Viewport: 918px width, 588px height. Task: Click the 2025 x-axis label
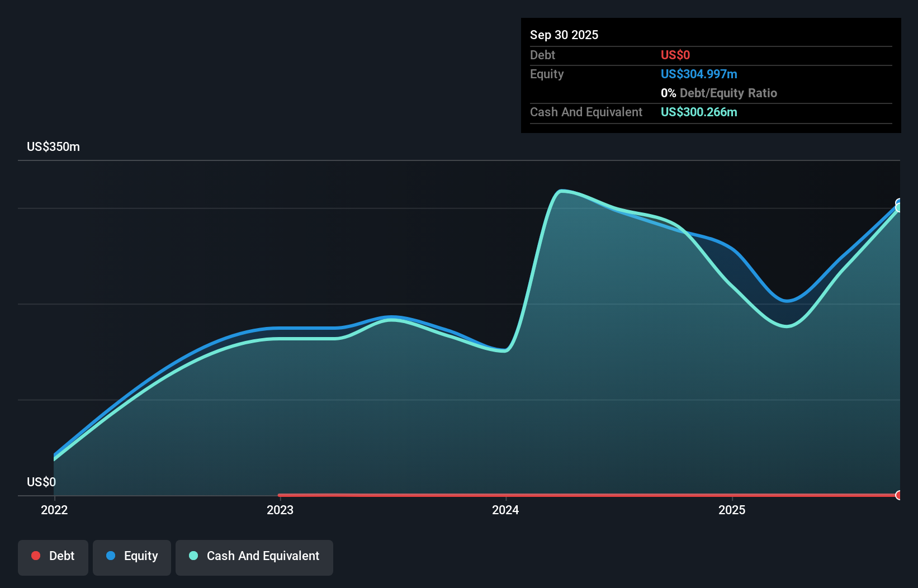[x=732, y=510]
